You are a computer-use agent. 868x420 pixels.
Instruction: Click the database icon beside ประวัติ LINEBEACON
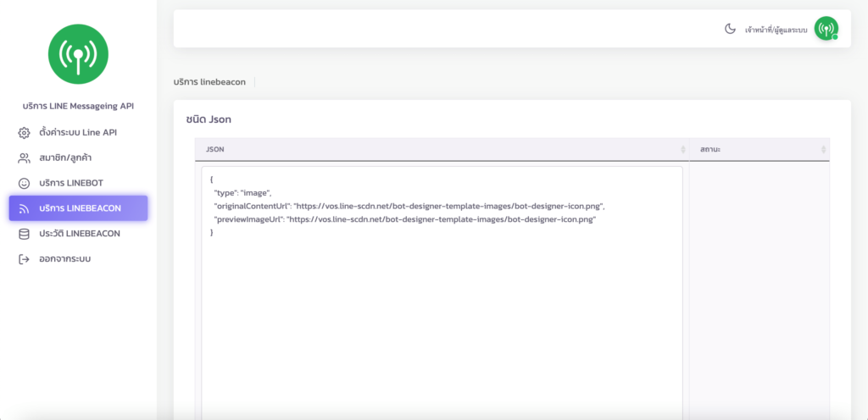point(24,235)
